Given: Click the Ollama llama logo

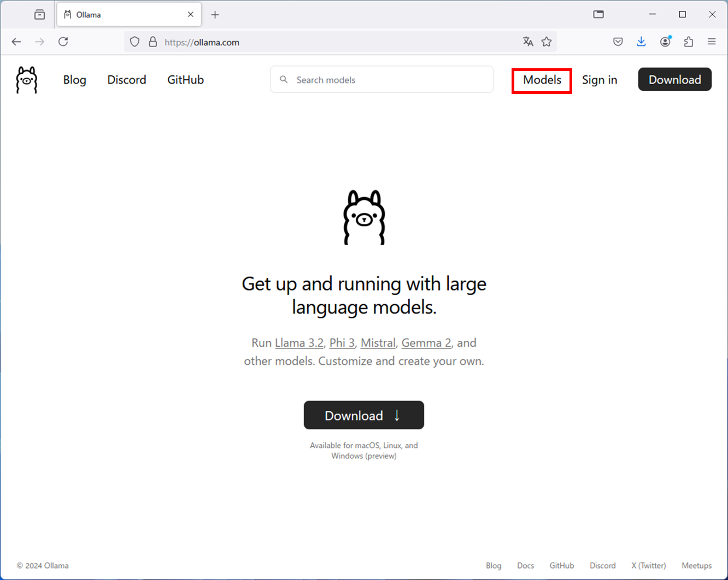Looking at the screenshot, I should 27,79.
